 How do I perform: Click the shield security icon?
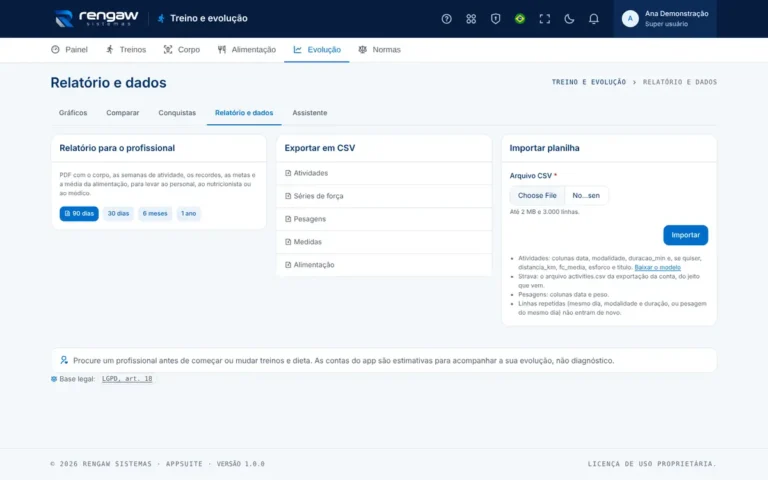coord(495,19)
